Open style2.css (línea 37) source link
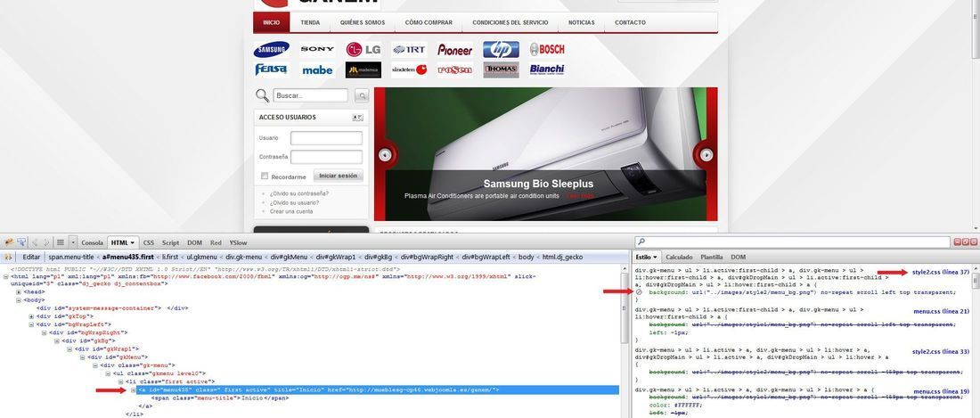The image size is (980, 418). coord(941,272)
